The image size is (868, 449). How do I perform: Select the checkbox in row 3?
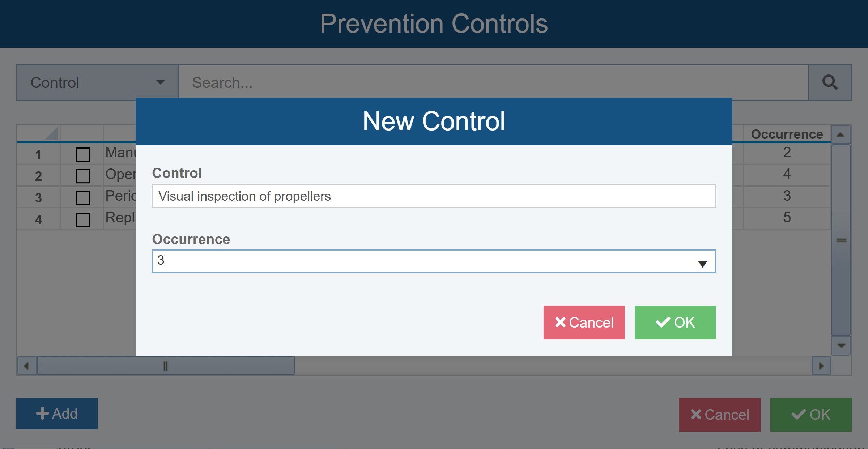coord(83,198)
